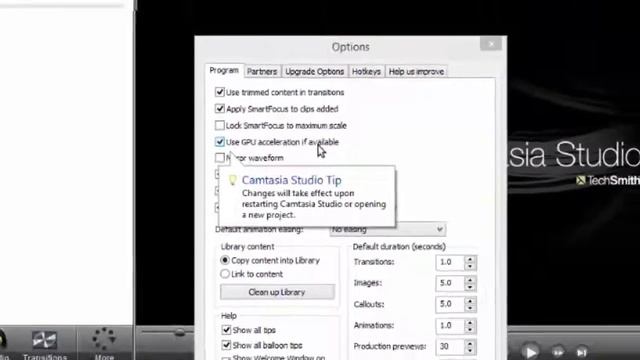Click the step forward playback button
Viewport: 640px width, 360px height.
click(x=558, y=351)
